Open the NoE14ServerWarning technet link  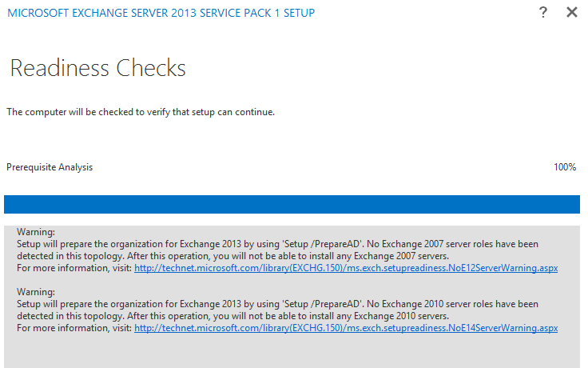pos(346,328)
